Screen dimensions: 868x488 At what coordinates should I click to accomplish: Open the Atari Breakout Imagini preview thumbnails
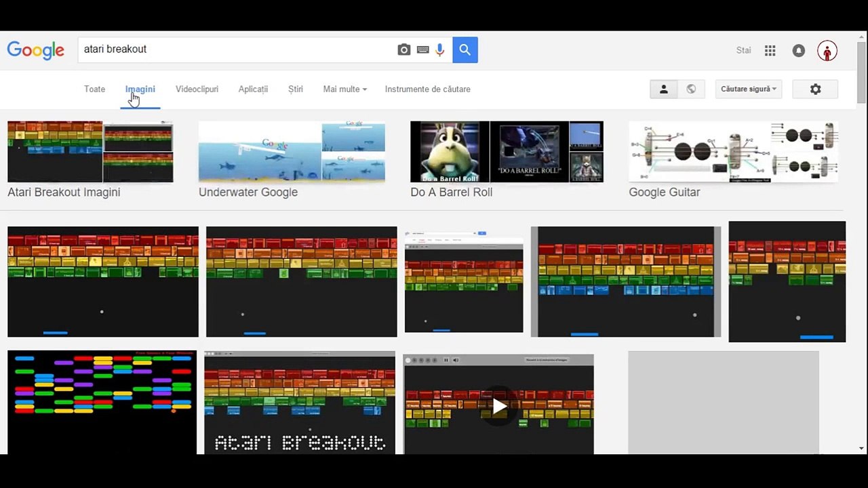(90, 152)
